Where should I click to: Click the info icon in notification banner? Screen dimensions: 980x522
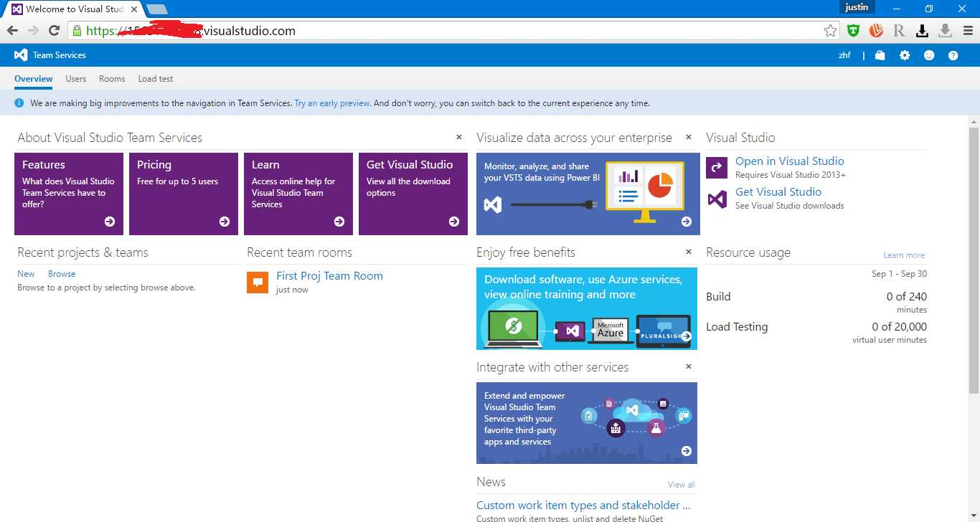tap(19, 103)
